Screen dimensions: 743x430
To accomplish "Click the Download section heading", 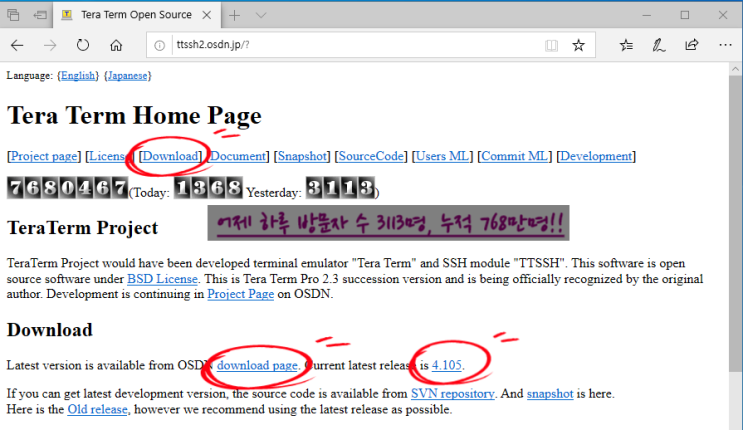I will (x=50, y=329).
